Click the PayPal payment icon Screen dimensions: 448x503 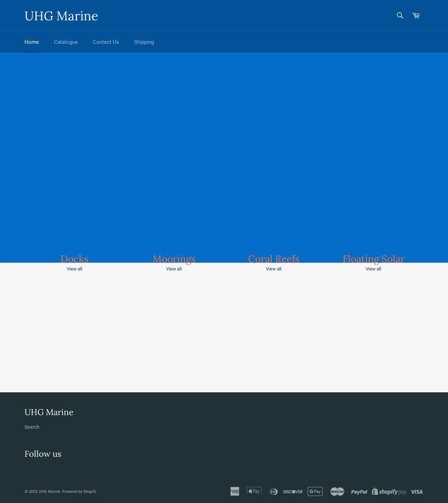click(x=359, y=491)
